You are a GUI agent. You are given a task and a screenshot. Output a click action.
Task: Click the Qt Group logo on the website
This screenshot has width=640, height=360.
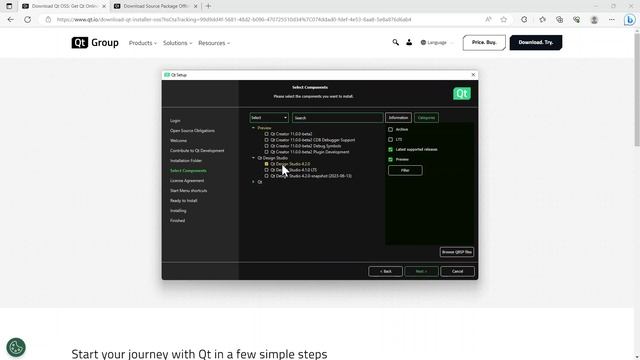95,42
